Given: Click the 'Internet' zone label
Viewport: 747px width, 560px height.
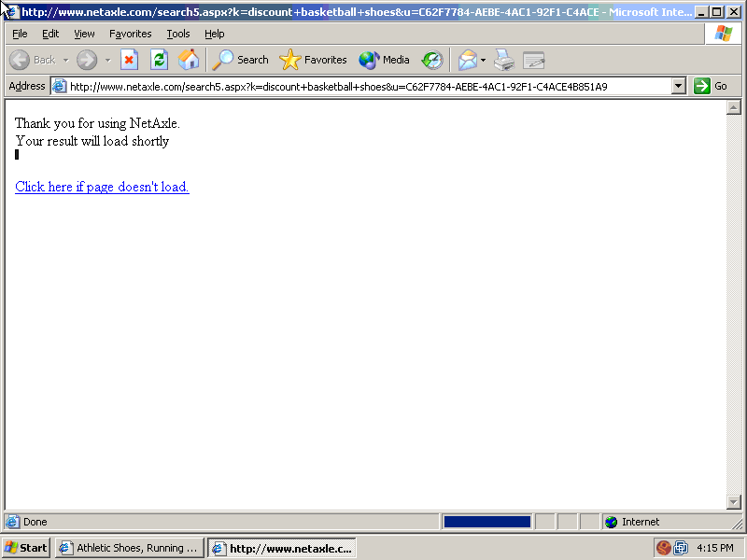Looking at the screenshot, I should [x=641, y=522].
